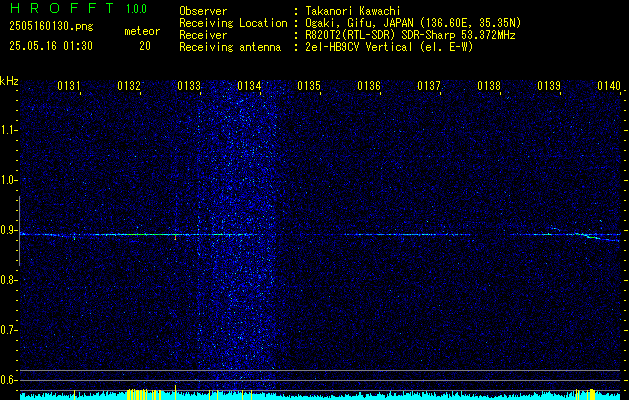Click the 0.8 kHz axis tick label
The image size is (629, 400).
[8, 280]
